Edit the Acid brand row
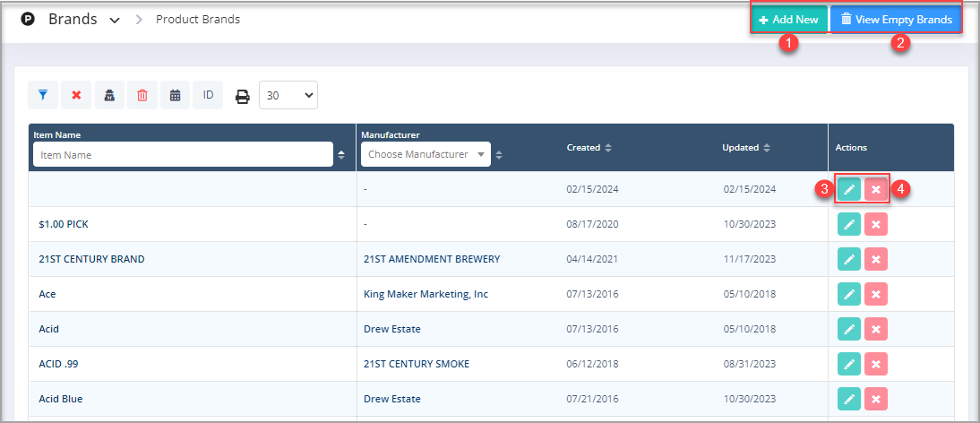The width and height of the screenshot is (980, 423). [848, 329]
